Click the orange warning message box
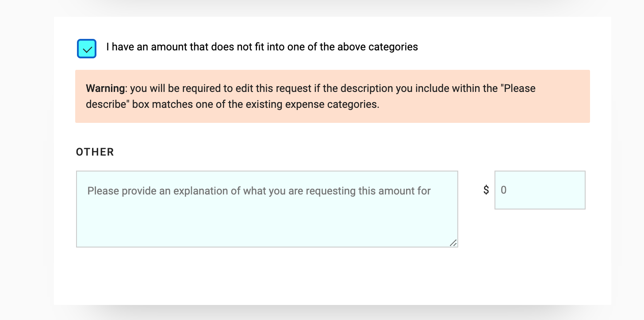The width and height of the screenshot is (644, 320). (333, 96)
